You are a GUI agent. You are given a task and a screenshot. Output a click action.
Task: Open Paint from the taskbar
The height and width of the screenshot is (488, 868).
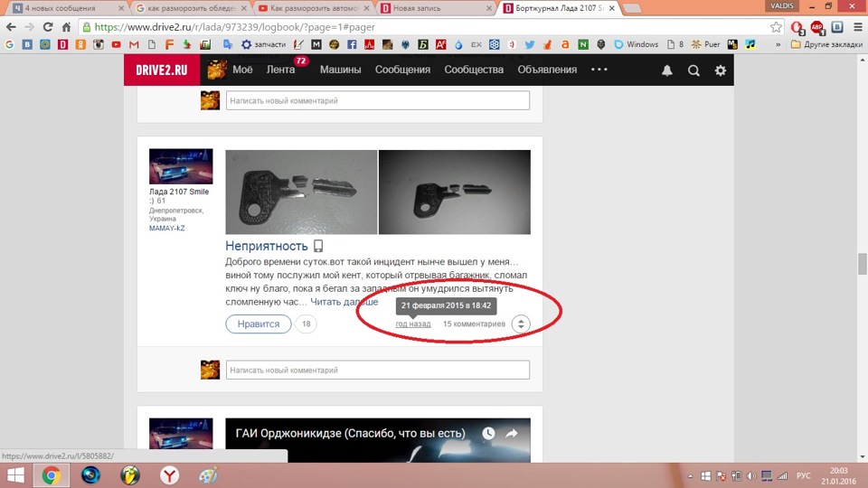pos(209,476)
